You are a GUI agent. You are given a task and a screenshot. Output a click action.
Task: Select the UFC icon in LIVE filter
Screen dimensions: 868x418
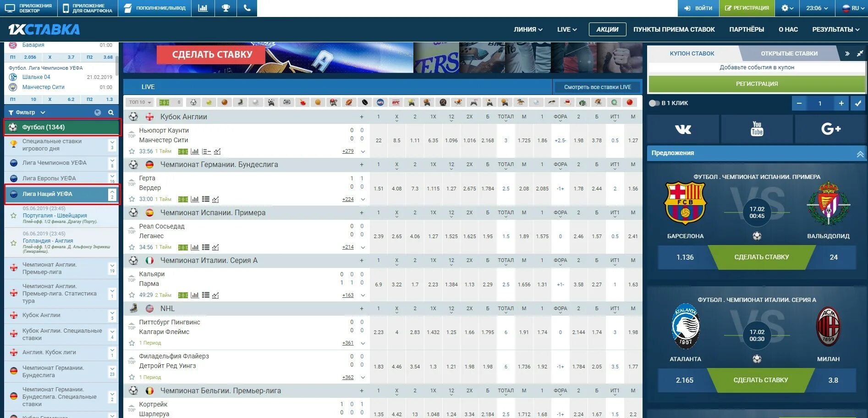pyautogui.click(x=396, y=102)
